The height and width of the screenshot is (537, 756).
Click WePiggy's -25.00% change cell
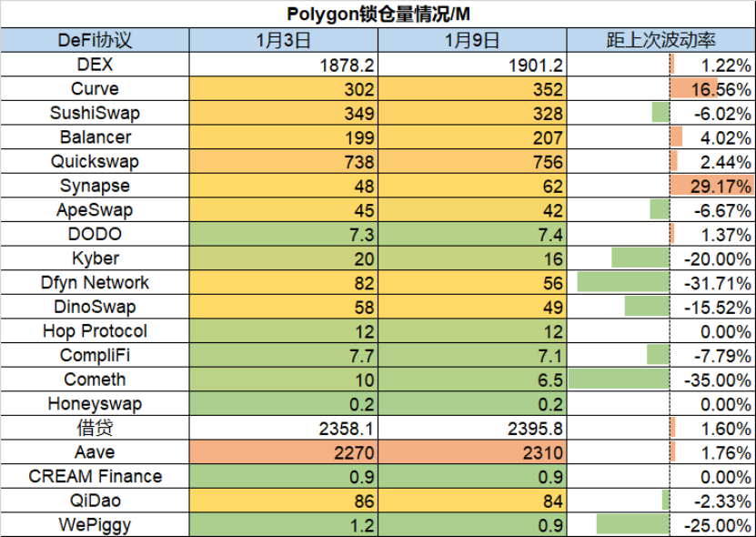tap(661, 525)
